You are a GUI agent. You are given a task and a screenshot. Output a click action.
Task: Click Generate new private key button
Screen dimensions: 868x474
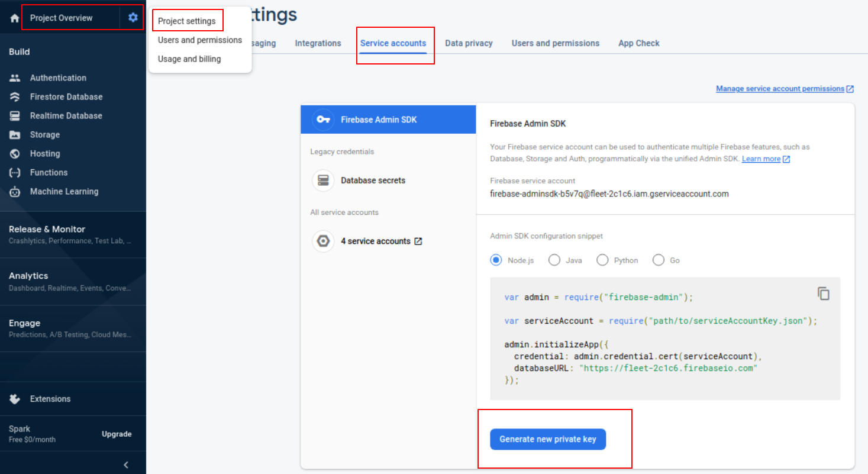coord(548,439)
